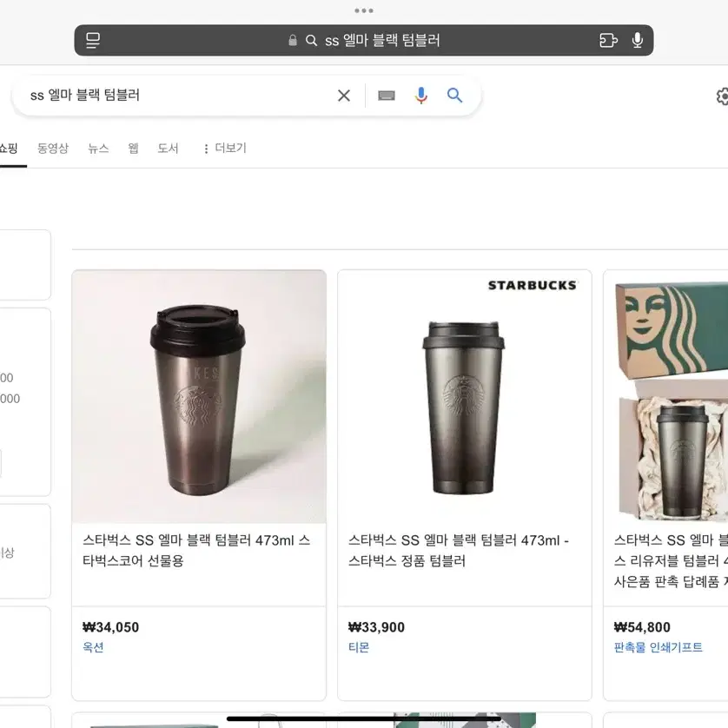This screenshot has width=728, height=728.
Task: Open the boxed tumbler product image
Action: (665, 397)
